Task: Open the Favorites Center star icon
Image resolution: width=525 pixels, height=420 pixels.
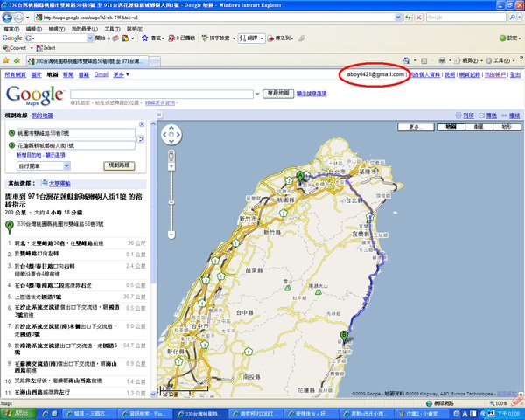Action: pos(6,60)
